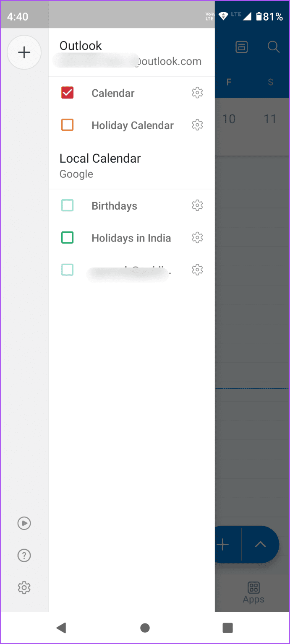Click the notes icon in the top bar

[x=242, y=47]
